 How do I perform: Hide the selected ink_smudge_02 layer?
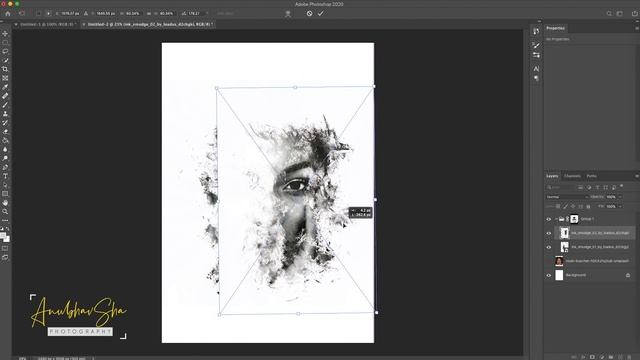tap(549, 233)
